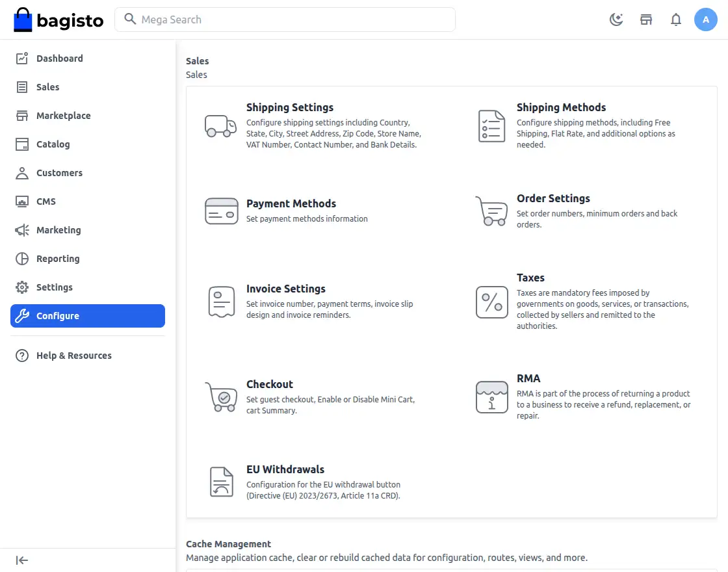Open the storefront via header shop icon
Image resolution: width=728 pixels, height=572 pixels.
(646, 19)
